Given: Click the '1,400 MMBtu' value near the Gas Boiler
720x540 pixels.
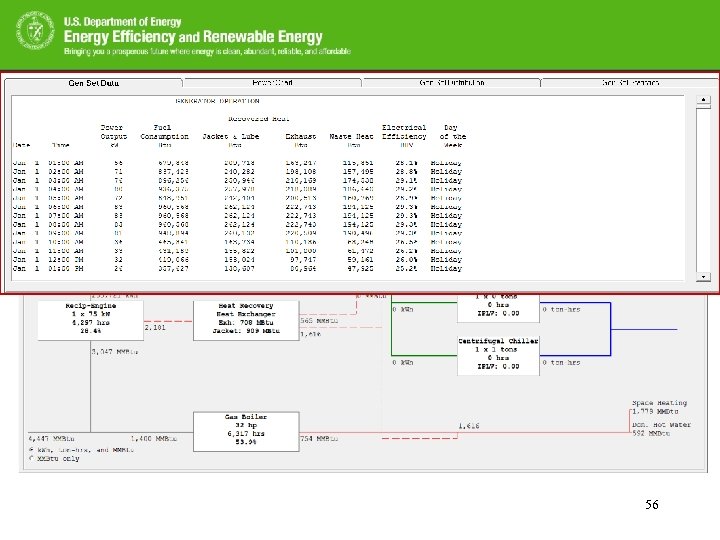Looking at the screenshot, I should point(154,439).
